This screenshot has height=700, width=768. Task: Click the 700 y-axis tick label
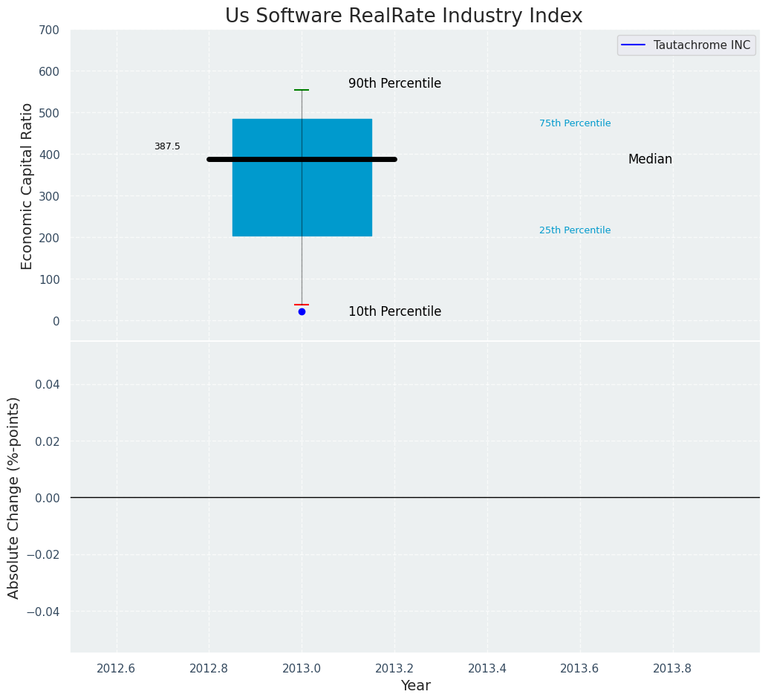point(49,30)
